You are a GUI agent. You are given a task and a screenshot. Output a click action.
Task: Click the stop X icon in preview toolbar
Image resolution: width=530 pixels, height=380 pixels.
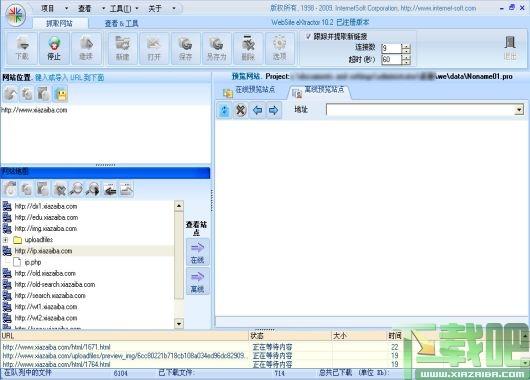pyautogui.click(x=240, y=110)
